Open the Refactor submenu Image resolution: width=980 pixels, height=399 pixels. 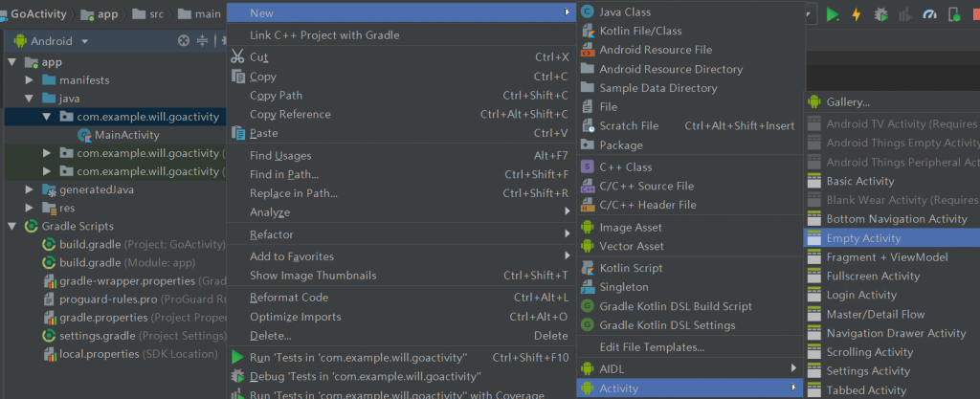click(x=400, y=234)
